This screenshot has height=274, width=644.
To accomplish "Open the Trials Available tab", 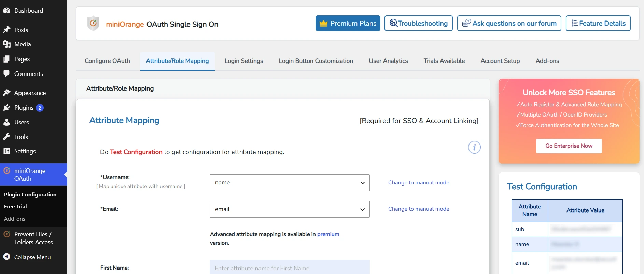I will 444,61.
